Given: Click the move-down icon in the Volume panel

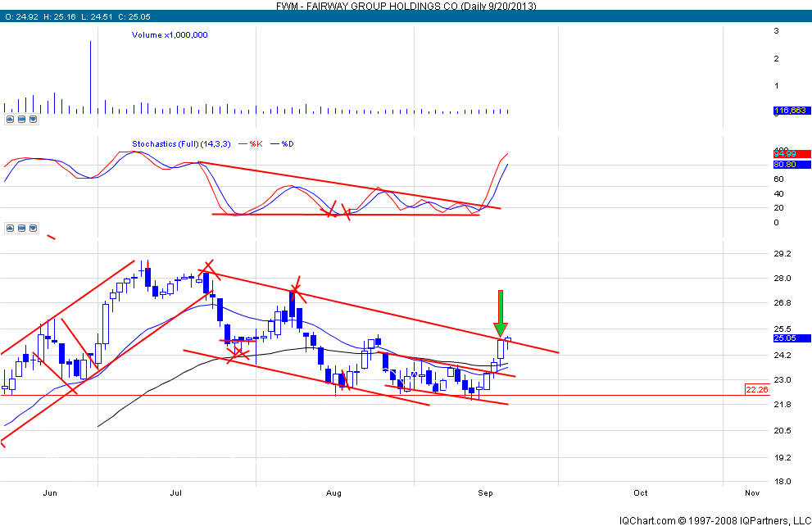Looking at the screenshot, I should point(33,119).
